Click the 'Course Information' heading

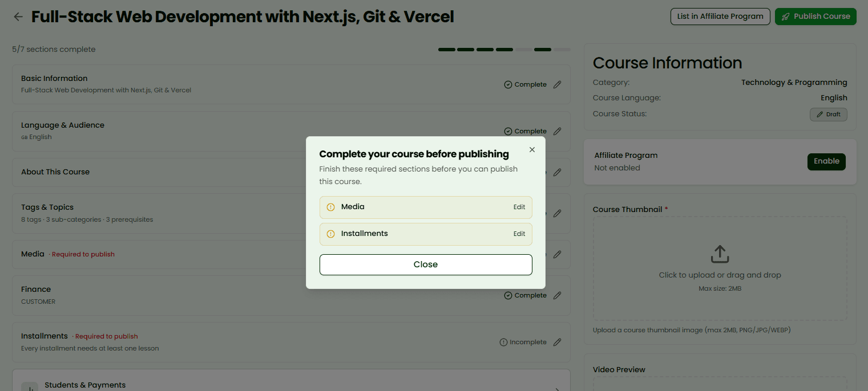(x=668, y=63)
